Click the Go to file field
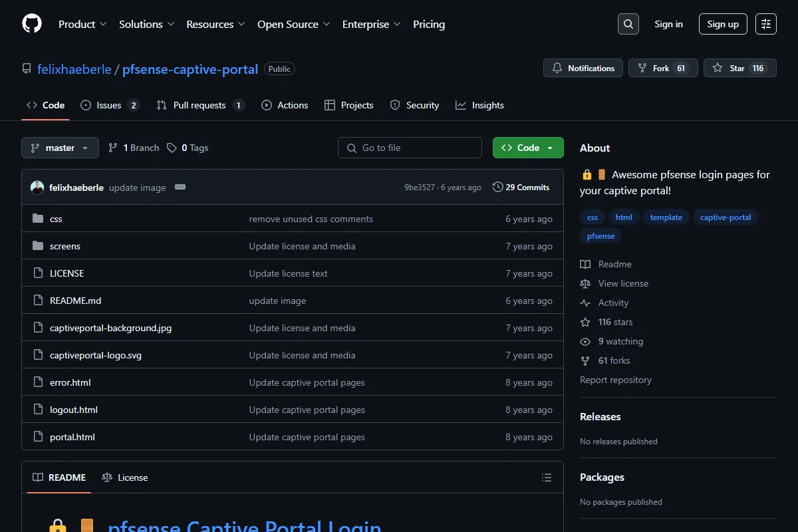798x532 pixels. (410, 148)
